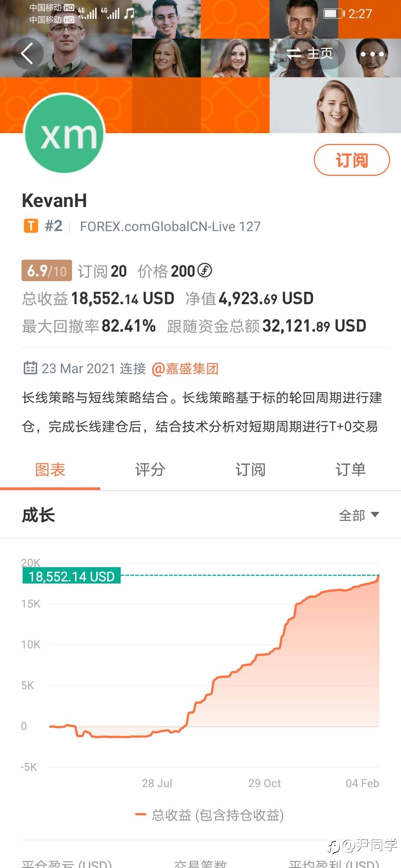Open the @嘉盛集团 broker link
Image resolution: width=401 pixels, height=868 pixels.
185,369
